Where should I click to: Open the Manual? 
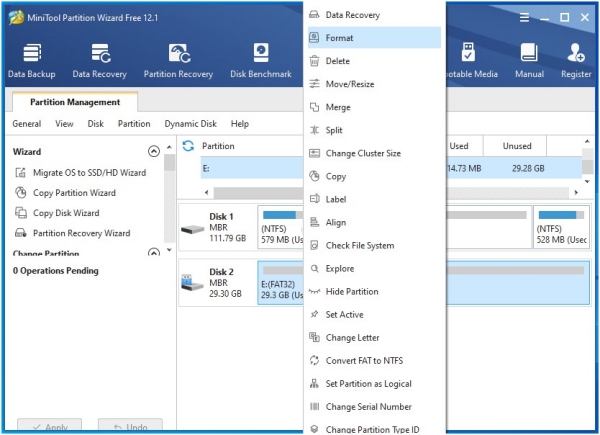coord(529,61)
